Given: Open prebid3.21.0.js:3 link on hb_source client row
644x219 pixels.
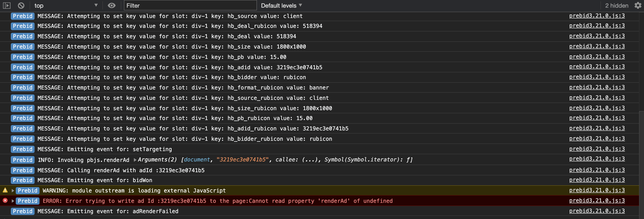Looking at the screenshot, I should coord(597,16).
